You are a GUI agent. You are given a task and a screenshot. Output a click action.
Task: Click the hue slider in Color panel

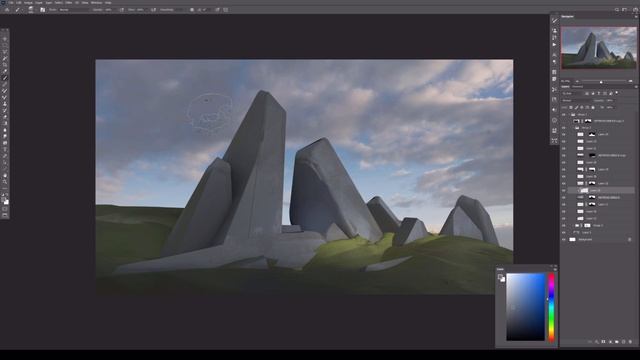pyautogui.click(x=551, y=307)
